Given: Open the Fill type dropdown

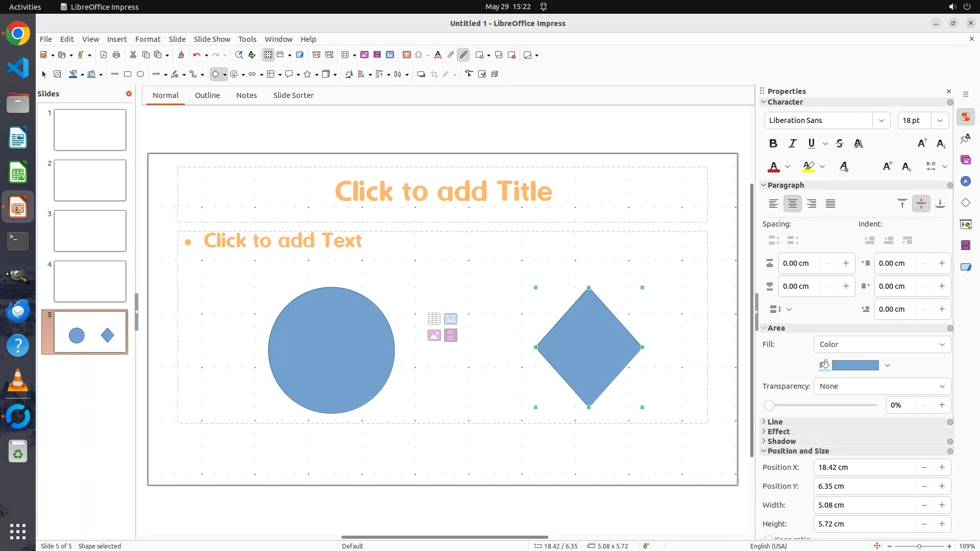Looking at the screenshot, I should (881, 344).
